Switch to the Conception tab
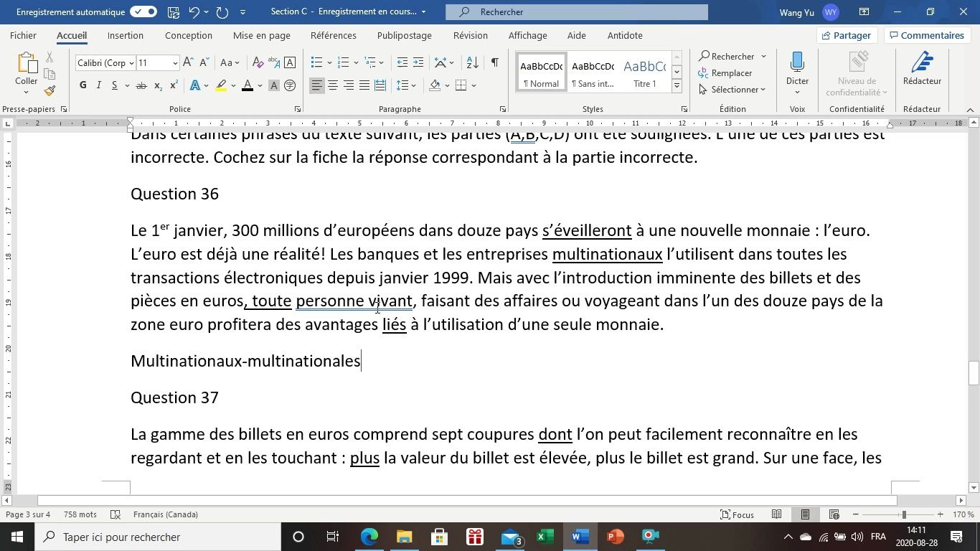This screenshot has width=980, height=551. (189, 35)
